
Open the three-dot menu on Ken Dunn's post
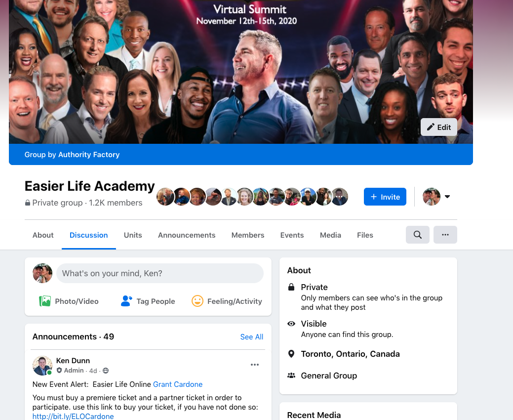255,364
